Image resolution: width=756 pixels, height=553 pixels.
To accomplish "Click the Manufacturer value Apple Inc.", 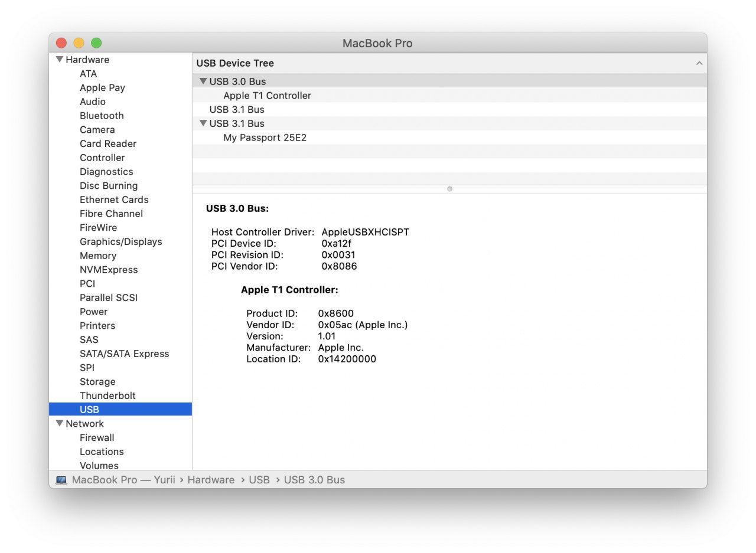I will (341, 348).
